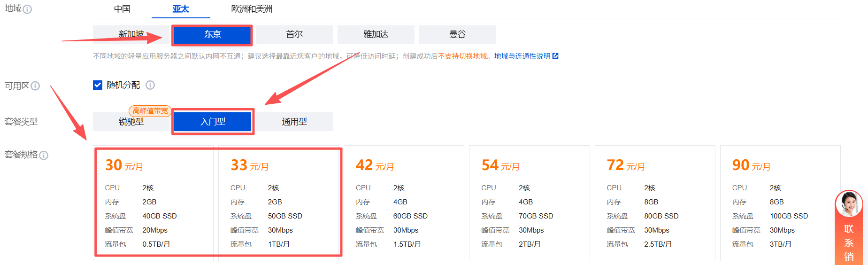Image resolution: width=868 pixels, height=265 pixels.
Task: Select the 雅加达 region option
Action: (x=376, y=34)
